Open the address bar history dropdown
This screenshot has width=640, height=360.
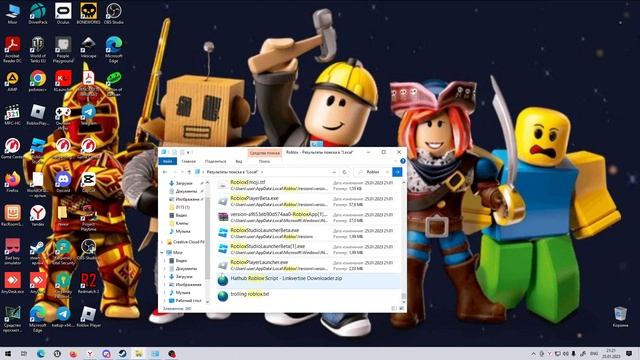(334, 172)
